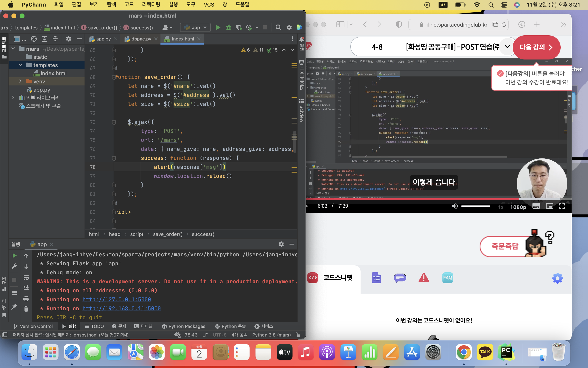The height and width of the screenshot is (368, 588).
Task: Open the Run panel wrench settings
Action: (14, 266)
